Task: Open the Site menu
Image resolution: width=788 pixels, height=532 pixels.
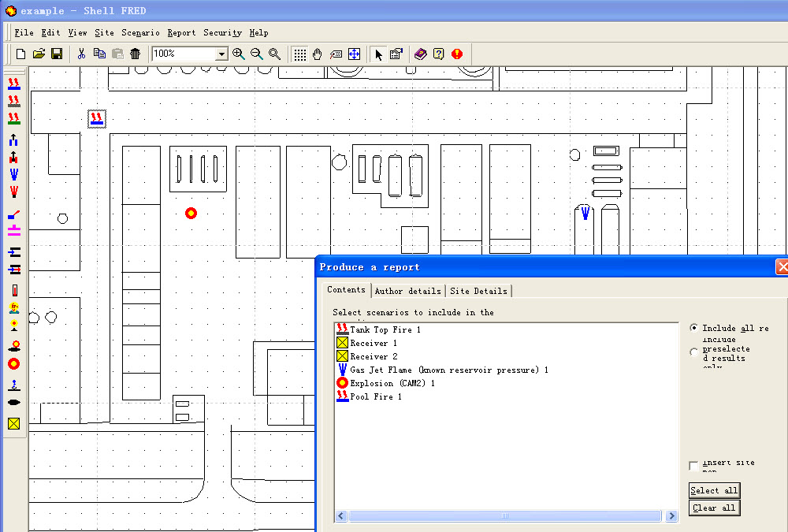Action: (x=104, y=32)
